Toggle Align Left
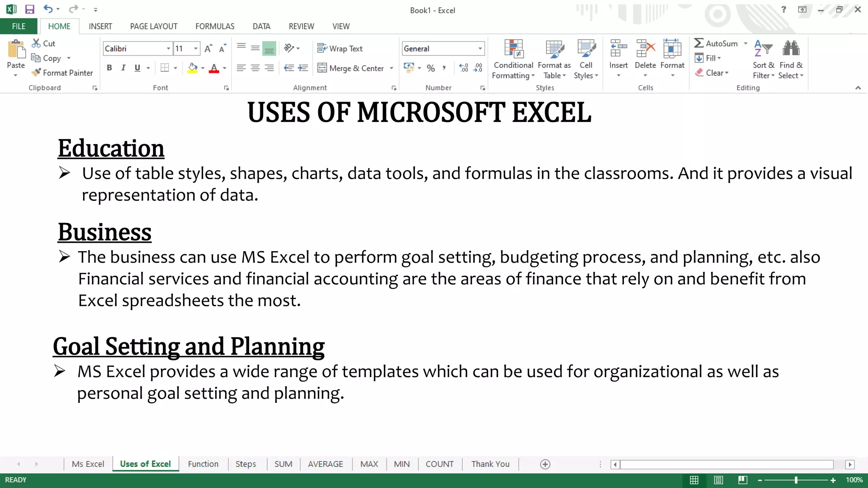 241,68
